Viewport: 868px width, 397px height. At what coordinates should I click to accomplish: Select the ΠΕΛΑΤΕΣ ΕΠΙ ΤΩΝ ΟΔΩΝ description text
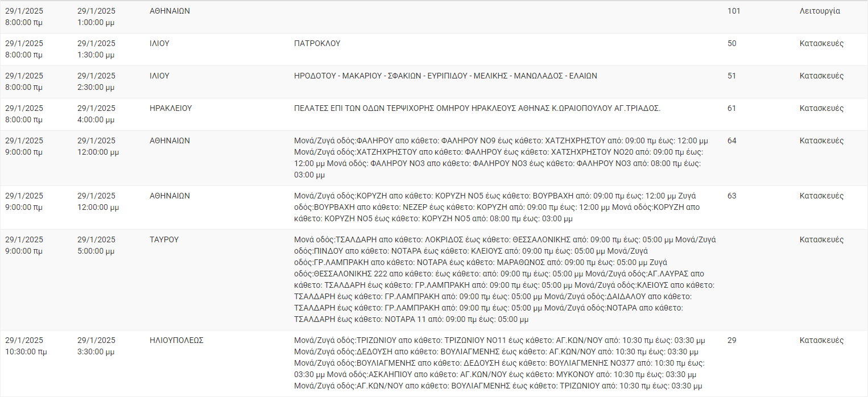(x=477, y=108)
